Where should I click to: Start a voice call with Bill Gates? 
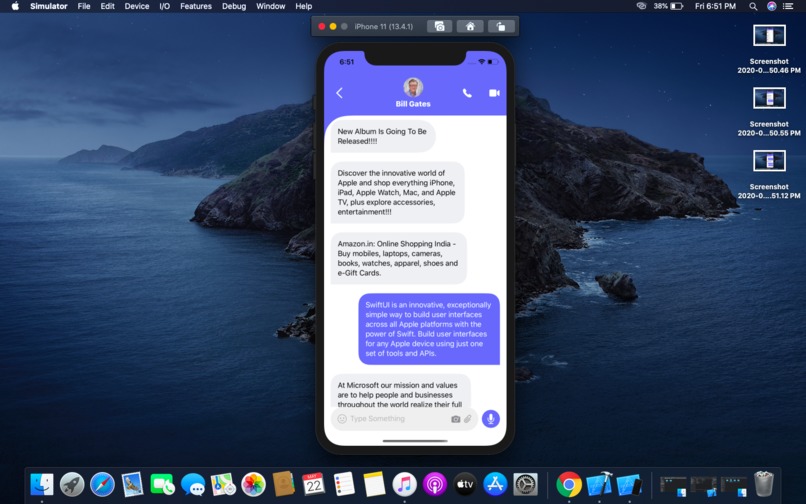(467, 93)
